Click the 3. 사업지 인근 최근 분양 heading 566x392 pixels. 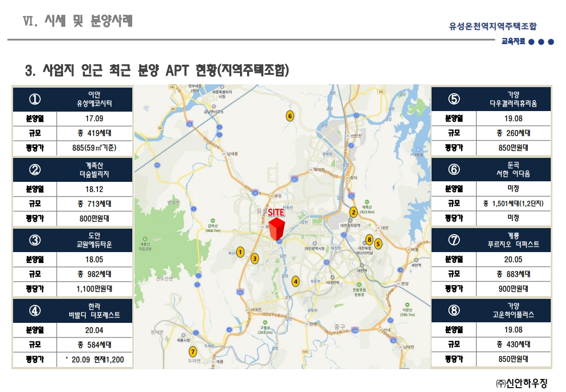157,70
